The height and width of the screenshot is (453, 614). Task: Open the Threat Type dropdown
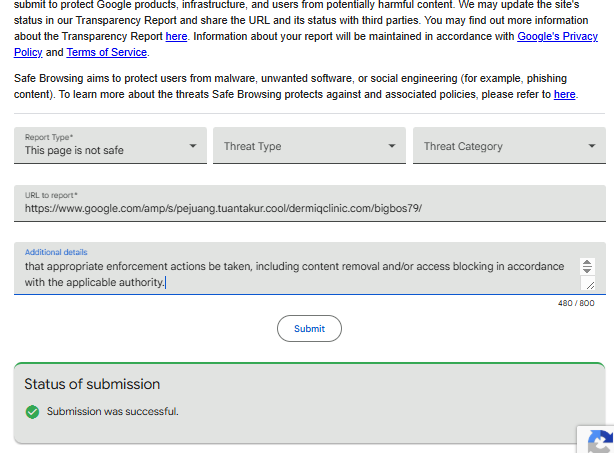(x=309, y=145)
